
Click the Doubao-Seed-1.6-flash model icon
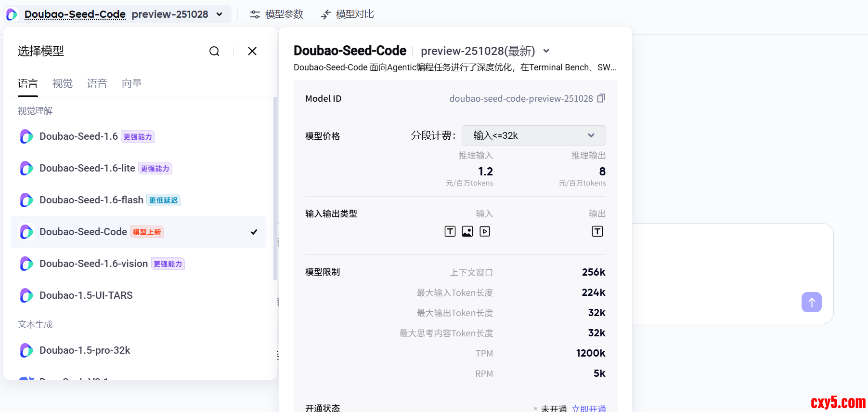click(x=26, y=200)
